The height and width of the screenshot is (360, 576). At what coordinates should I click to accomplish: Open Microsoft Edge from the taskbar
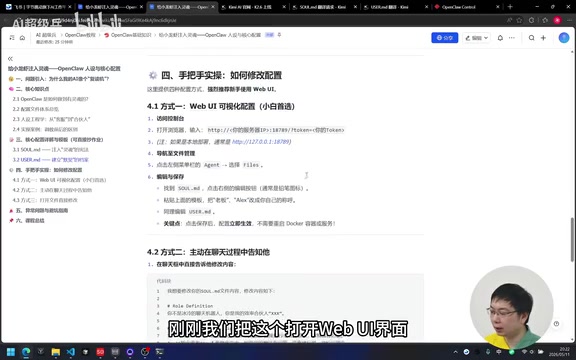pyautogui.click(x=26, y=352)
